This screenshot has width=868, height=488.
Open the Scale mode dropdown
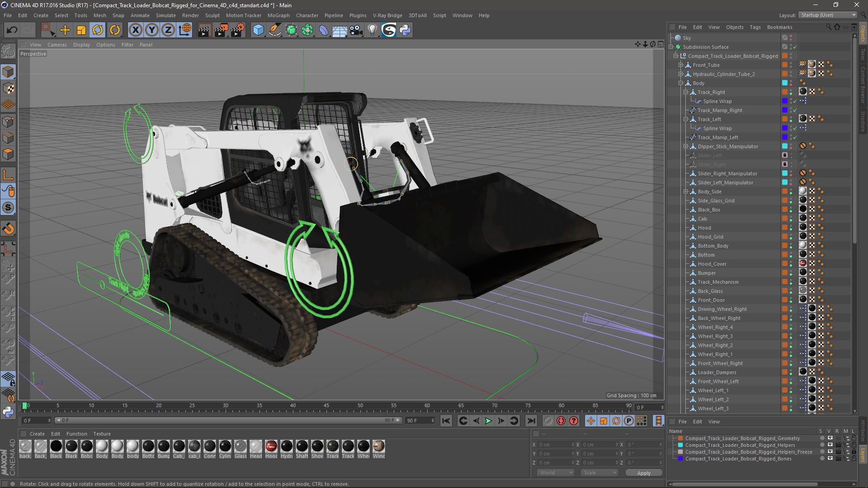coord(599,473)
